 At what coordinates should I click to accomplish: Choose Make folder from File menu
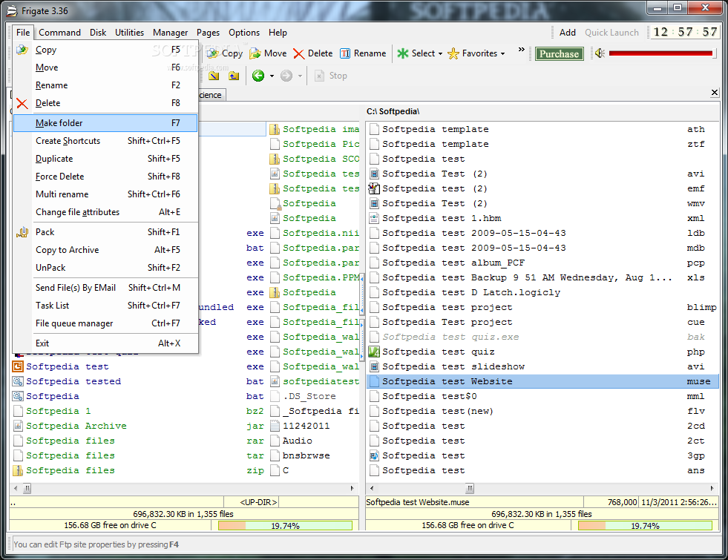[x=105, y=123]
